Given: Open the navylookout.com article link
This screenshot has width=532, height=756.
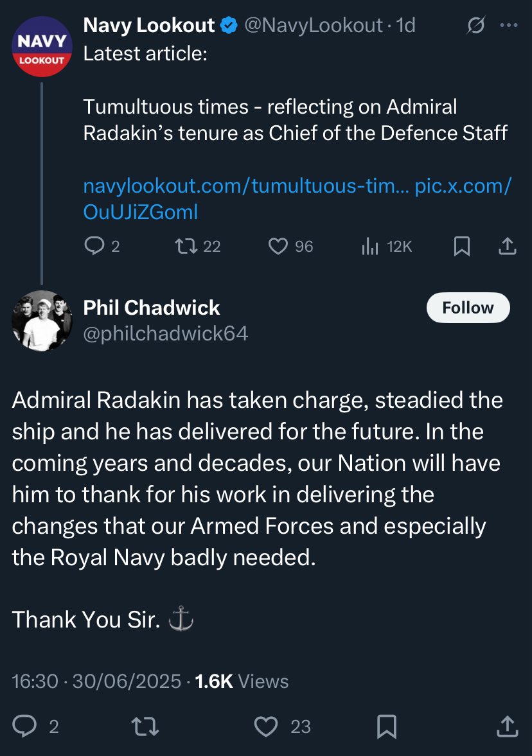Looking at the screenshot, I should click(247, 187).
